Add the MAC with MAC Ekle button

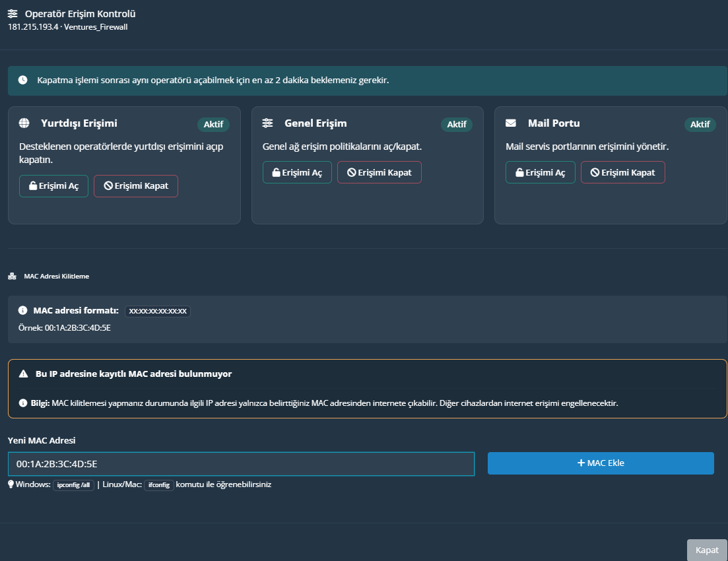click(x=601, y=463)
